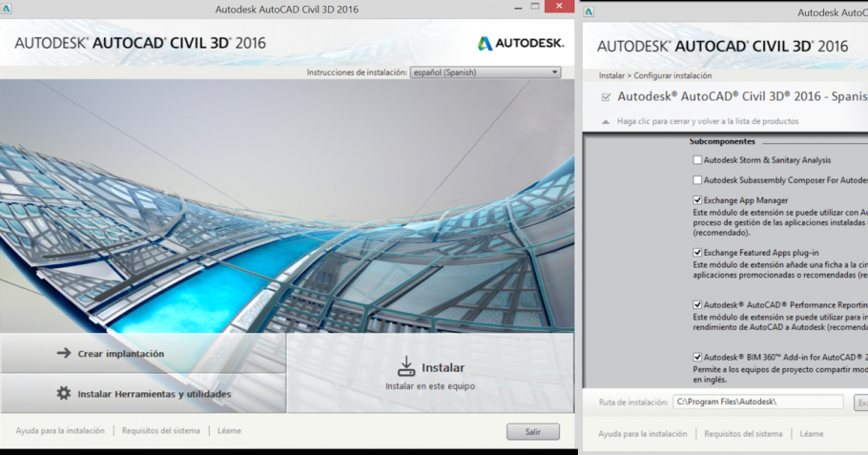This screenshot has width=868, height=455.
Task: Click the left window's title bar app icon
Action: tap(9, 10)
